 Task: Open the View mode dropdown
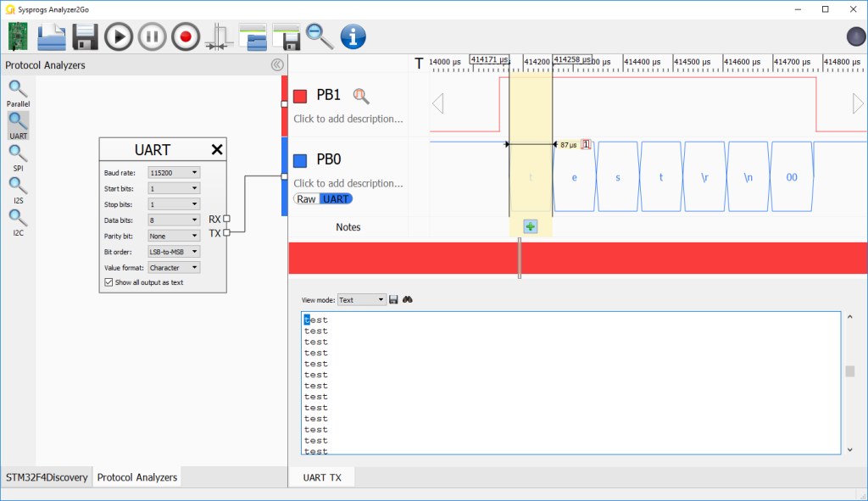(x=362, y=298)
